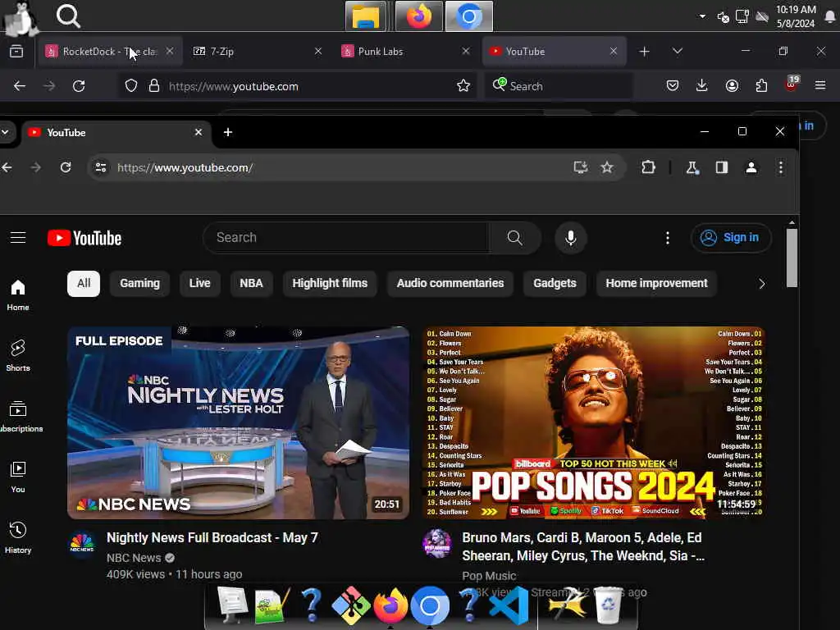
Task: Reload the page in Firefox window
Action: click(79, 85)
